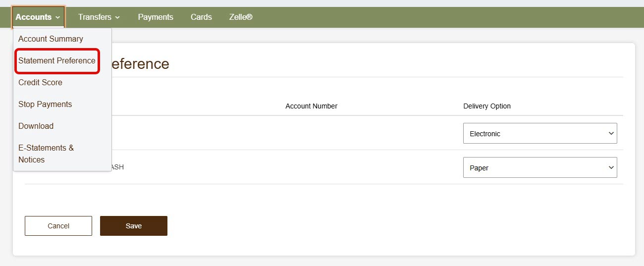The height and width of the screenshot is (266, 644).
Task: Select Account Summary from the menu
Action: (51, 39)
